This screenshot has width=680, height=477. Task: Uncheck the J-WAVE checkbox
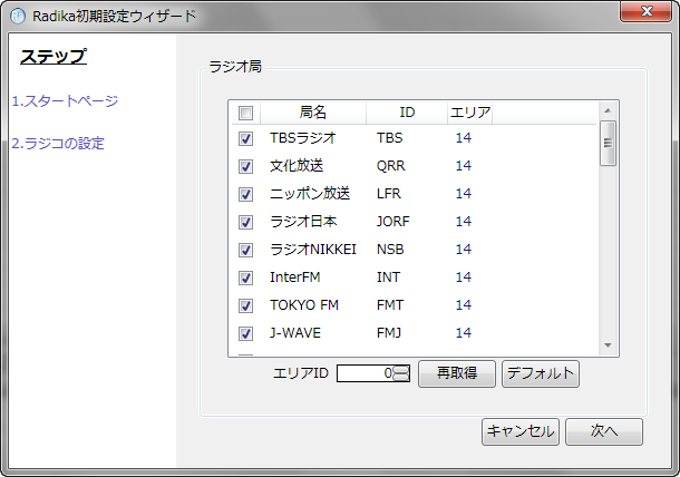245,333
